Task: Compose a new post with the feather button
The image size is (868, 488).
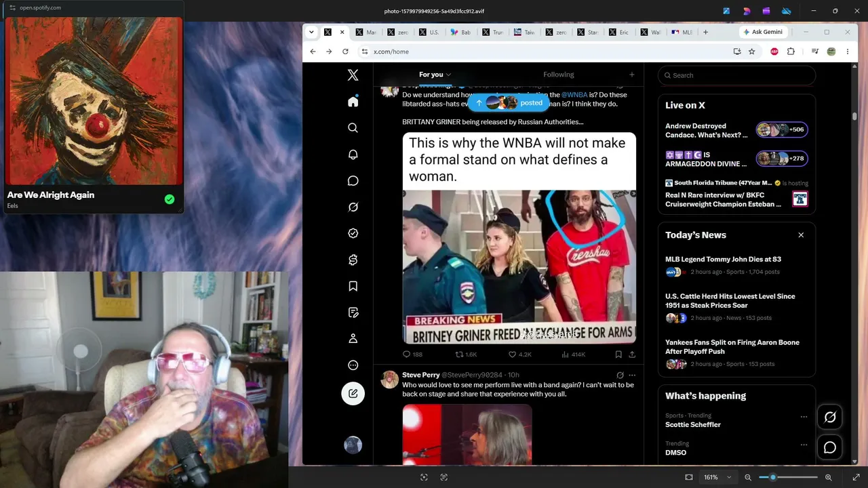Action: [x=353, y=394]
